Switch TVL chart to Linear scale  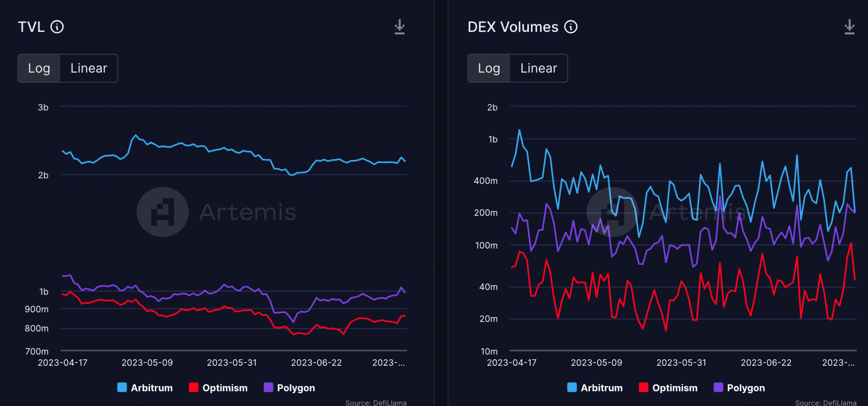89,68
